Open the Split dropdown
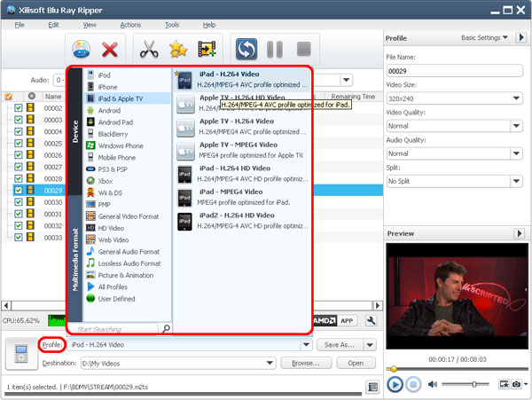 tap(516, 181)
